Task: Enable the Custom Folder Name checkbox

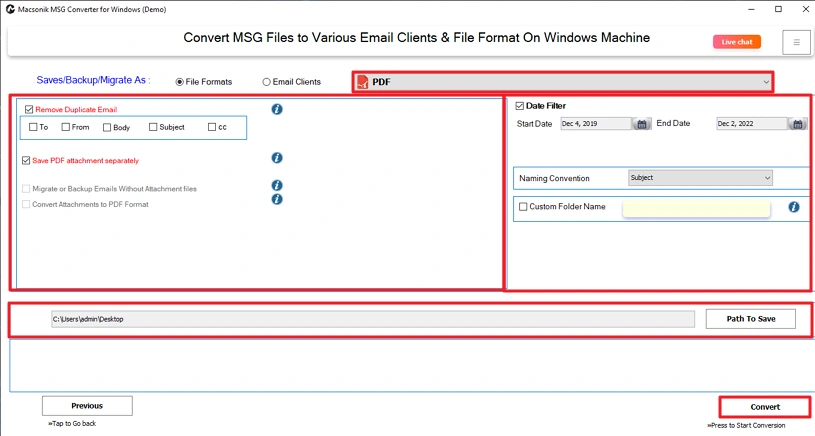Action: pyautogui.click(x=523, y=207)
